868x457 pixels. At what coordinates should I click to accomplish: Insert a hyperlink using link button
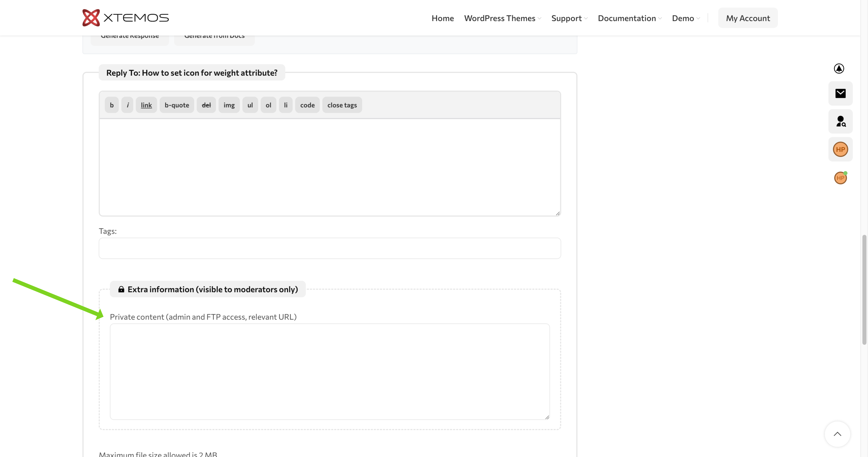coord(146,105)
